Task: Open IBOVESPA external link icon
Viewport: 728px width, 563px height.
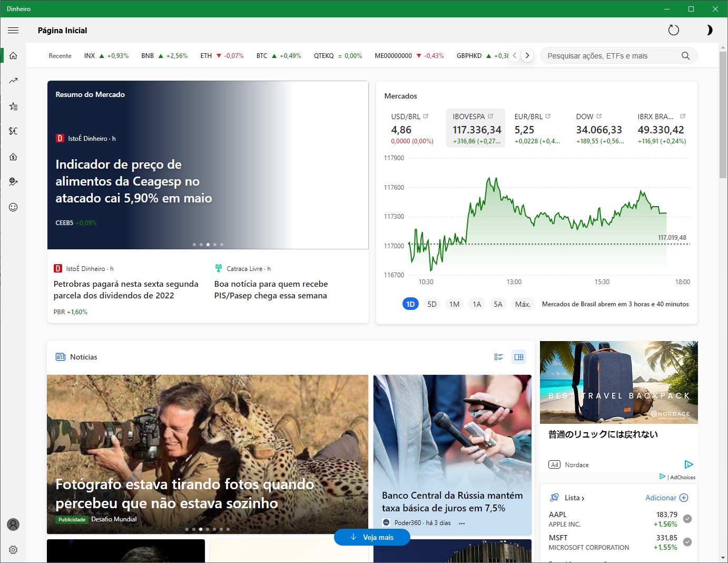Action: (x=490, y=116)
